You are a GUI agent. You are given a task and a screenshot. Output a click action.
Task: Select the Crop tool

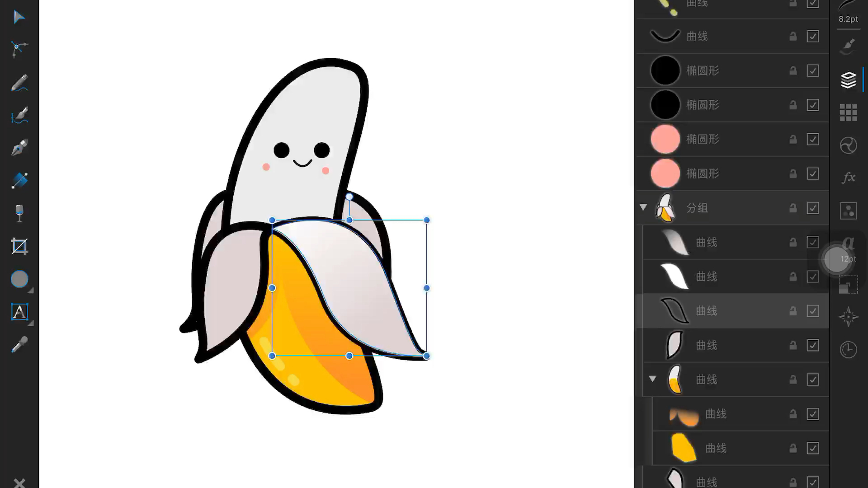pos(19,246)
